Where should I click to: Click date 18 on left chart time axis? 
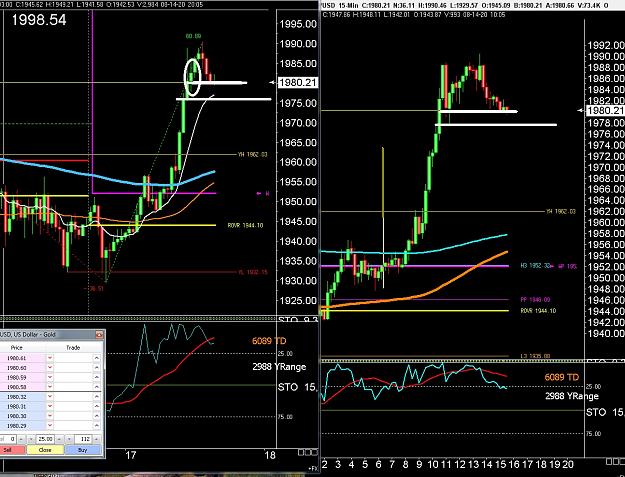[x=270, y=455]
